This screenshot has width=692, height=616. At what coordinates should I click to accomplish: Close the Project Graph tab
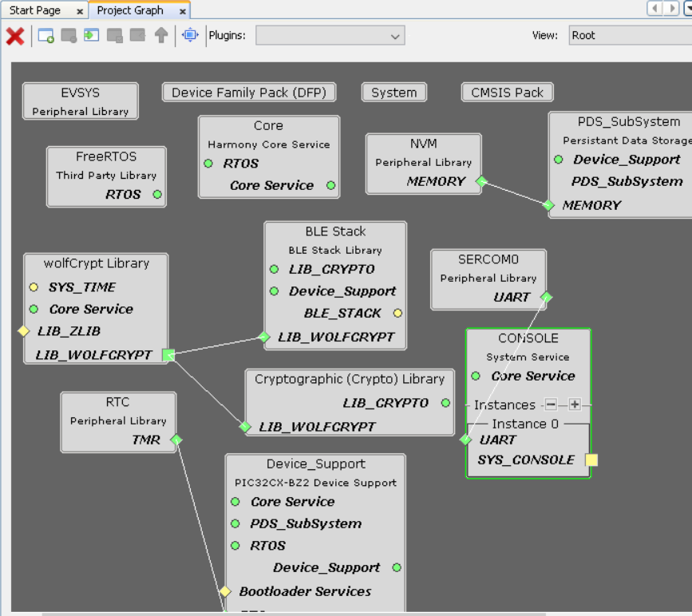[183, 11]
